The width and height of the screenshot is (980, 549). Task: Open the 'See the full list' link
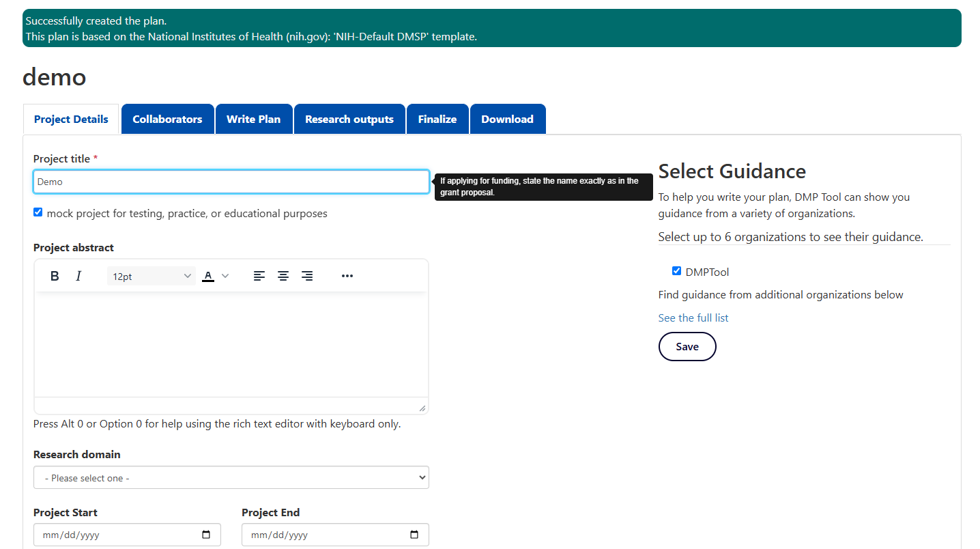tap(693, 318)
